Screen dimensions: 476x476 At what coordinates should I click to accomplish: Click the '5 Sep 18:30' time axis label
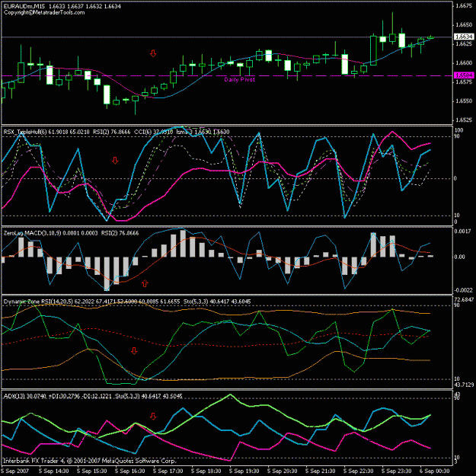pos(206,471)
